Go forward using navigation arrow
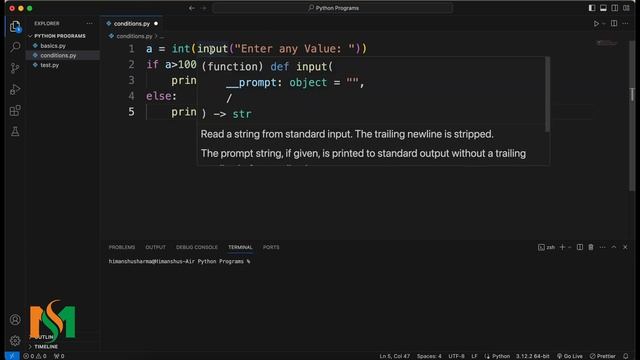 click(x=204, y=8)
